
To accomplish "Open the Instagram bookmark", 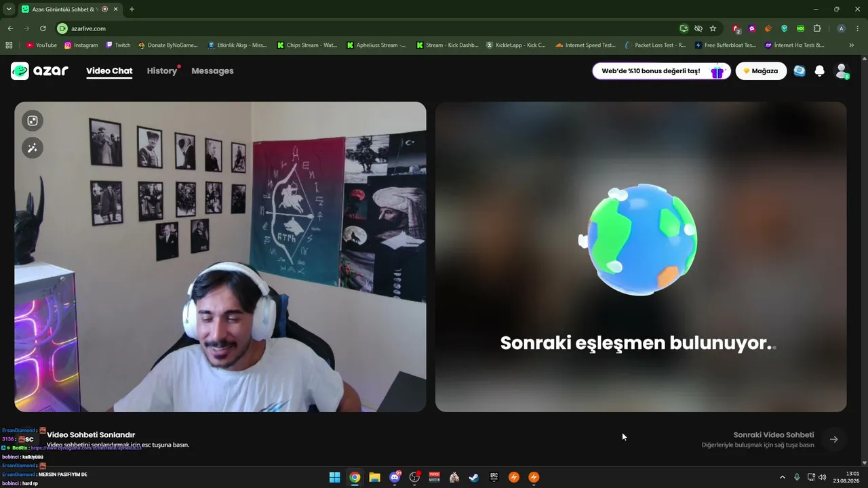I will pos(81,45).
